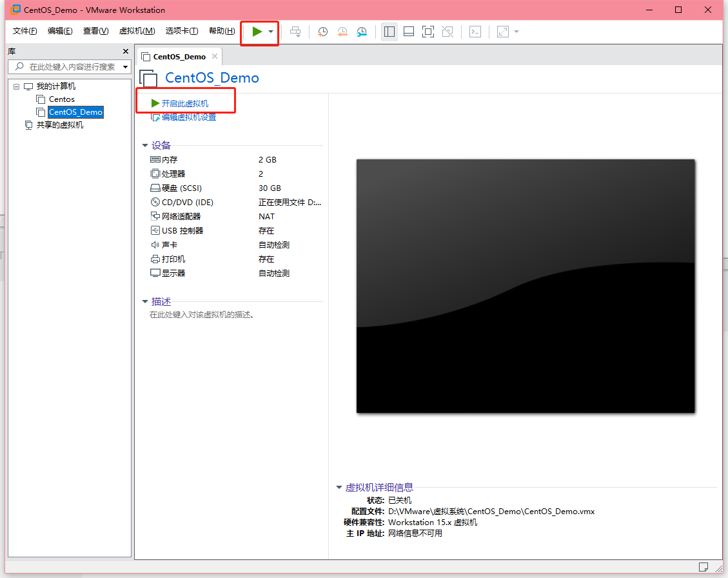The height and width of the screenshot is (578, 728).
Task: Collapse the 设备 section
Action: pos(145,145)
